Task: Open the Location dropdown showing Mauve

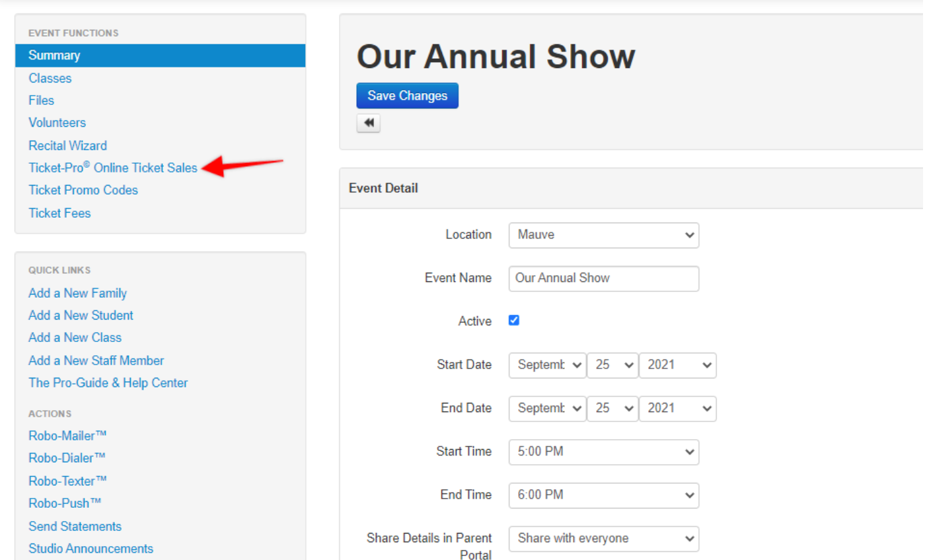Action: pos(604,235)
